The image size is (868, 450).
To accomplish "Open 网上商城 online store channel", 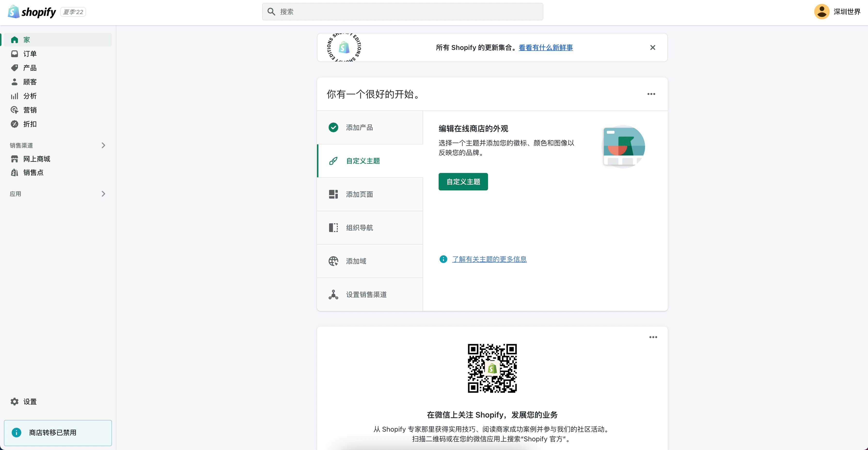I will click(x=36, y=159).
